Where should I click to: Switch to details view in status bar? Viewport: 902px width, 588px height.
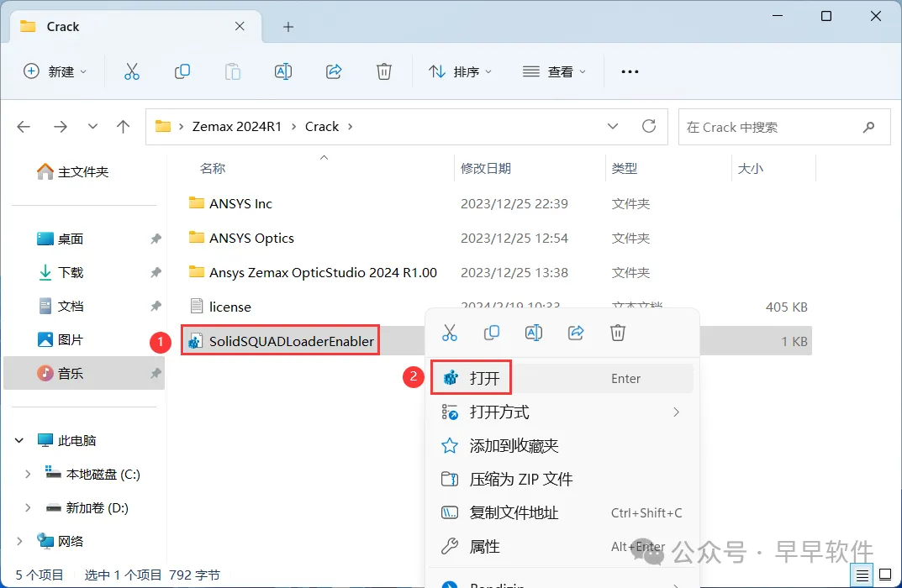862,575
